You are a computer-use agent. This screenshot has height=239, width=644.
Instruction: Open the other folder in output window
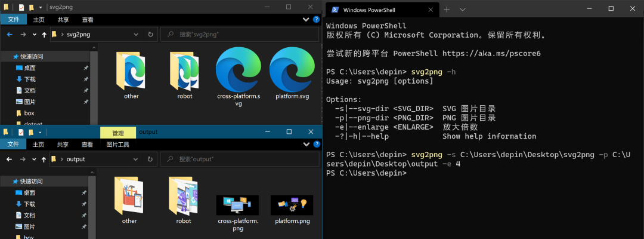pos(129,195)
